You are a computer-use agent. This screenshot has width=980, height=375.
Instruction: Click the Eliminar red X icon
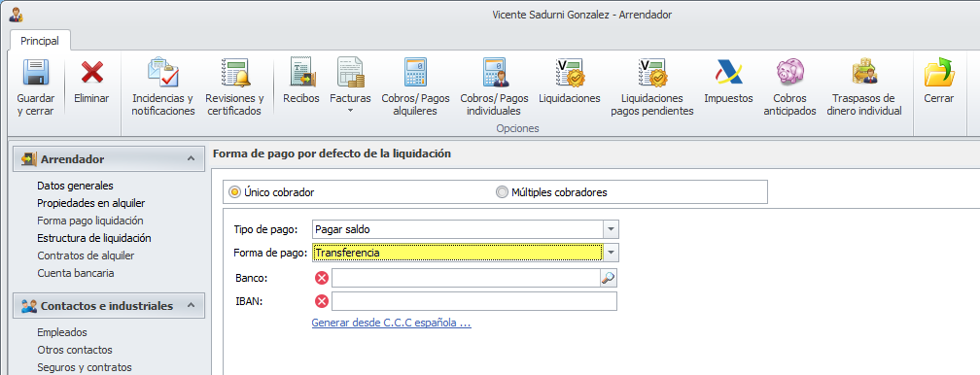pyautogui.click(x=91, y=73)
